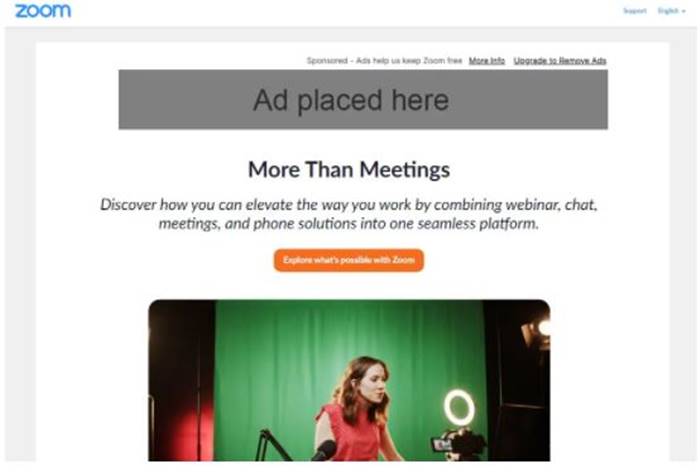Click the gray 'Ad placed here' banner

point(363,100)
